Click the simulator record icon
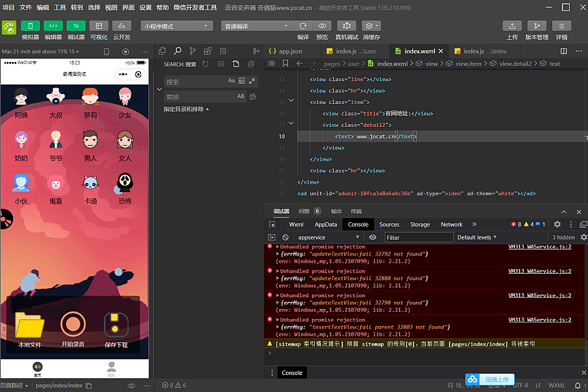 (125, 52)
